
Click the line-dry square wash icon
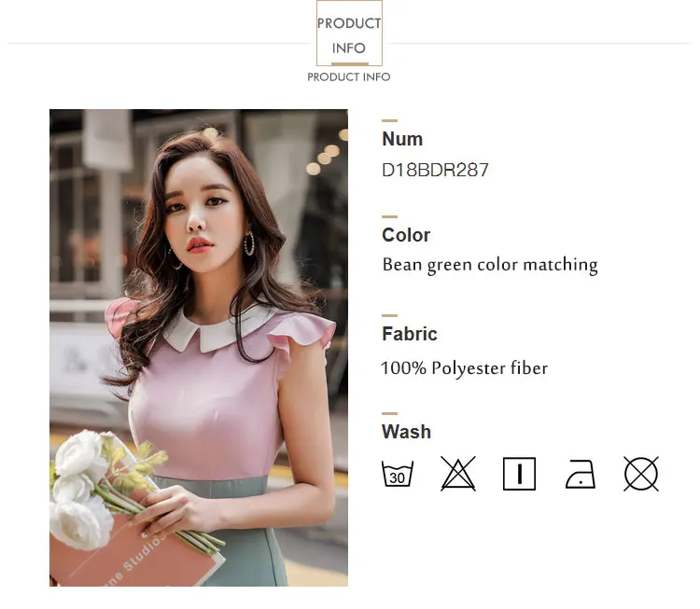pyautogui.click(x=519, y=474)
